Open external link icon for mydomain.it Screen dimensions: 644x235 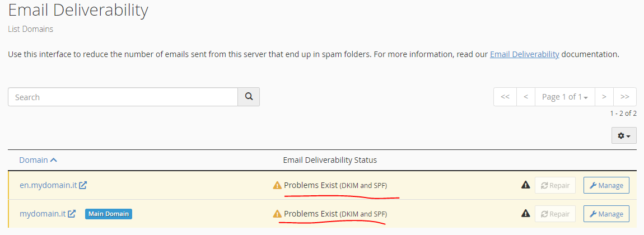coord(72,214)
